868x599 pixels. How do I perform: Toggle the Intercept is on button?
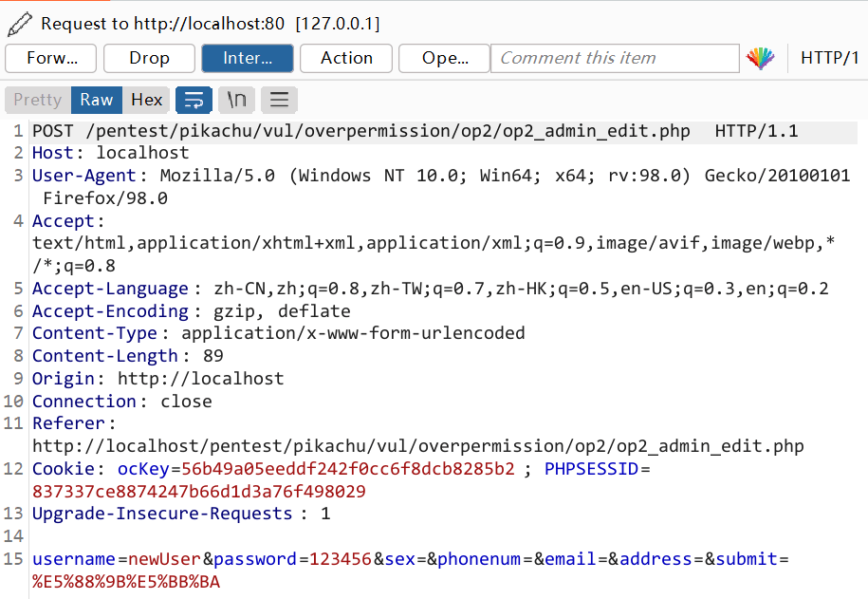click(x=248, y=58)
